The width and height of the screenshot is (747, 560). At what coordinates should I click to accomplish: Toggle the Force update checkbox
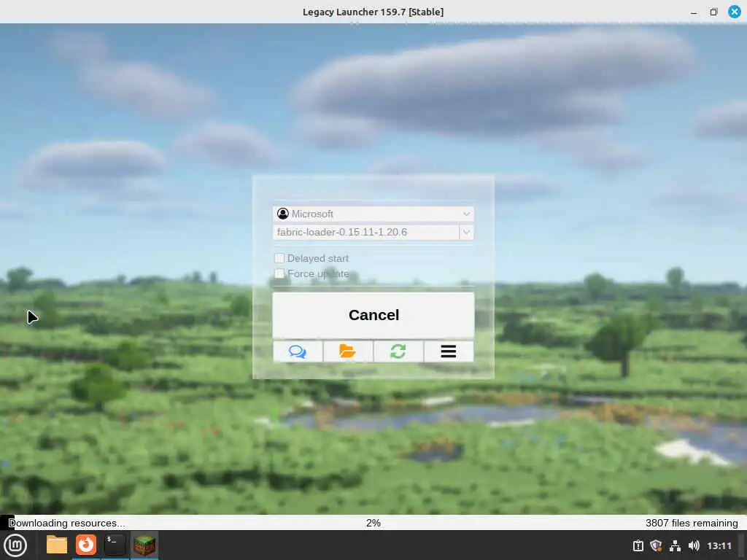click(279, 273)
